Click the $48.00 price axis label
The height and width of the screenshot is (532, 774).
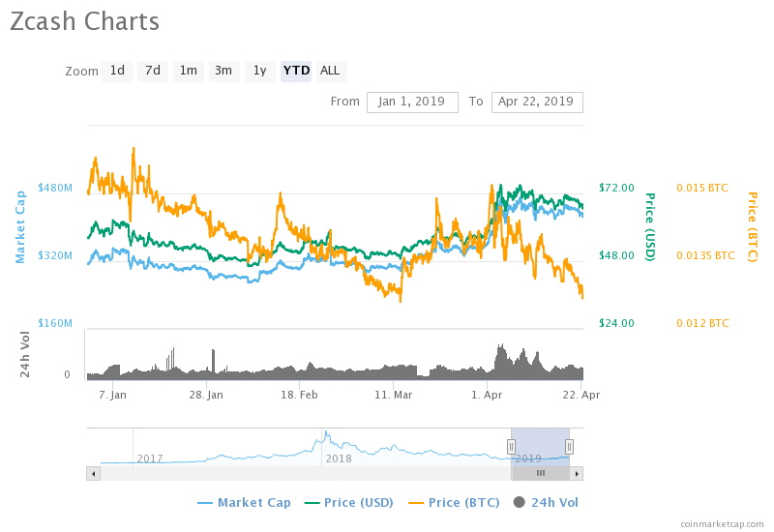click(x=616, y=255)
